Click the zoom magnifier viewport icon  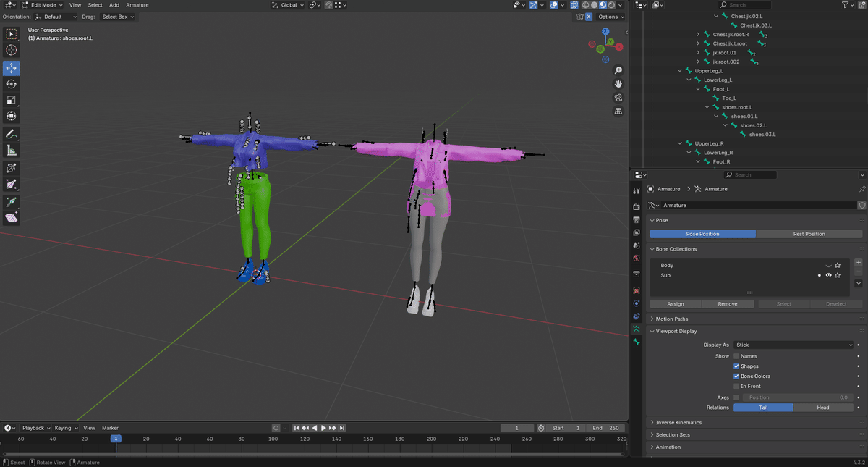coord(618,71)
